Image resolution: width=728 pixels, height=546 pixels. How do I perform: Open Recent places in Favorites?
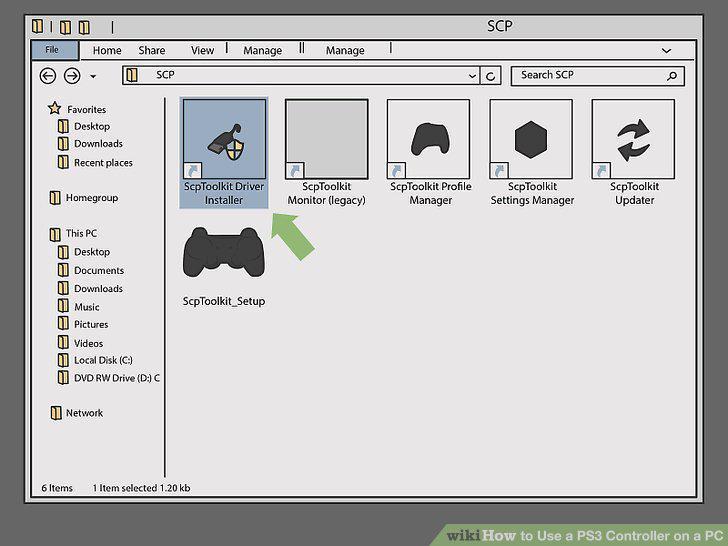pos(103,162)
